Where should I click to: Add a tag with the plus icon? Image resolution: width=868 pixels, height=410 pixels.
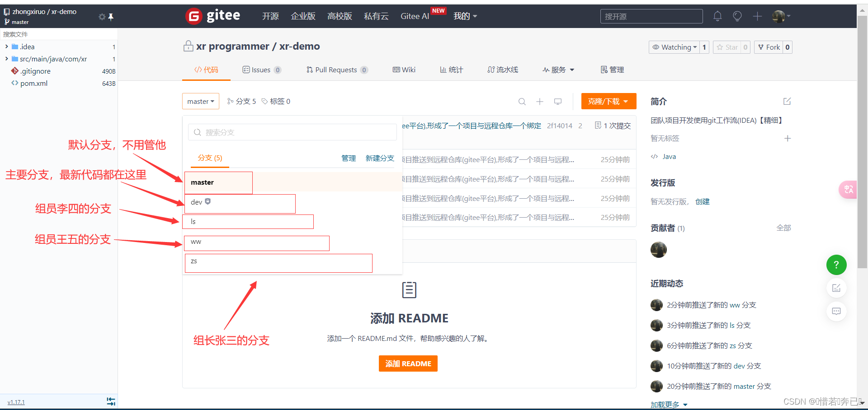(x=788, y=138)
